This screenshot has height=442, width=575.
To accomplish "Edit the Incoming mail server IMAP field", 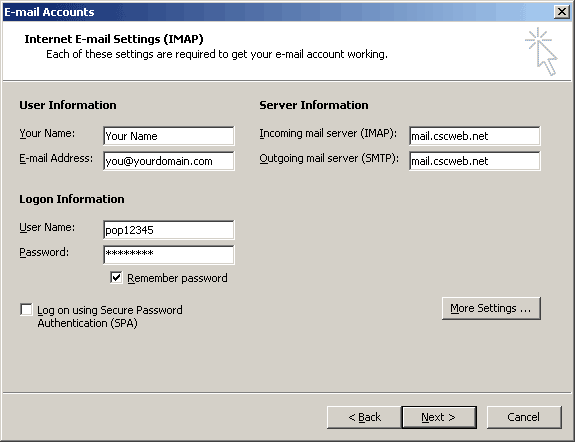I will 475,136.
